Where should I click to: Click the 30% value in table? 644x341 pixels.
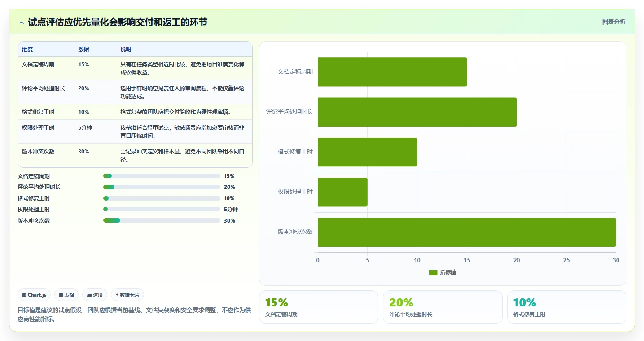[x=83, y=152]
